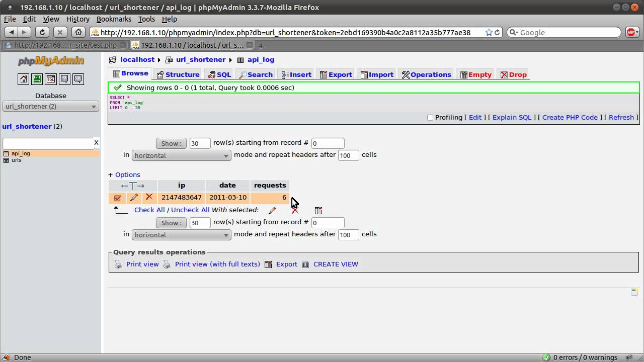The image size is (644, 362).
Task: Click browse icon beside api_log in sidebar
Action: coord(6,153)
